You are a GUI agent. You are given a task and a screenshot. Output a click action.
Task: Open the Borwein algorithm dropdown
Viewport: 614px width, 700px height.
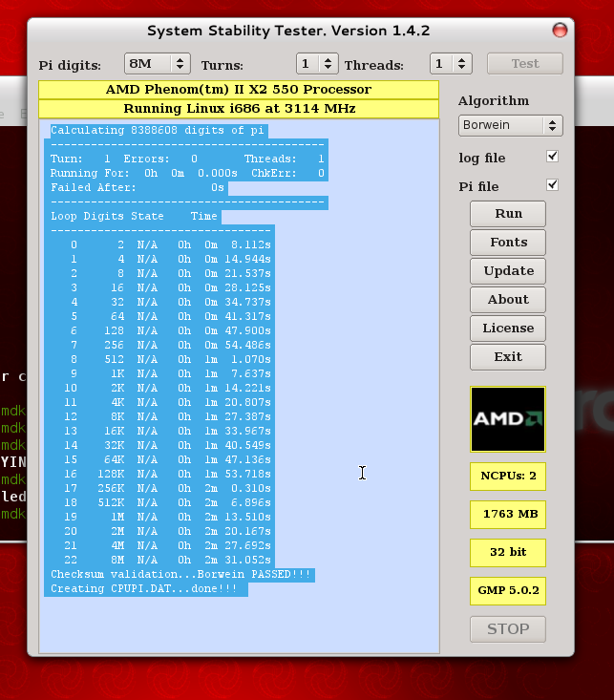coord(511,125)
